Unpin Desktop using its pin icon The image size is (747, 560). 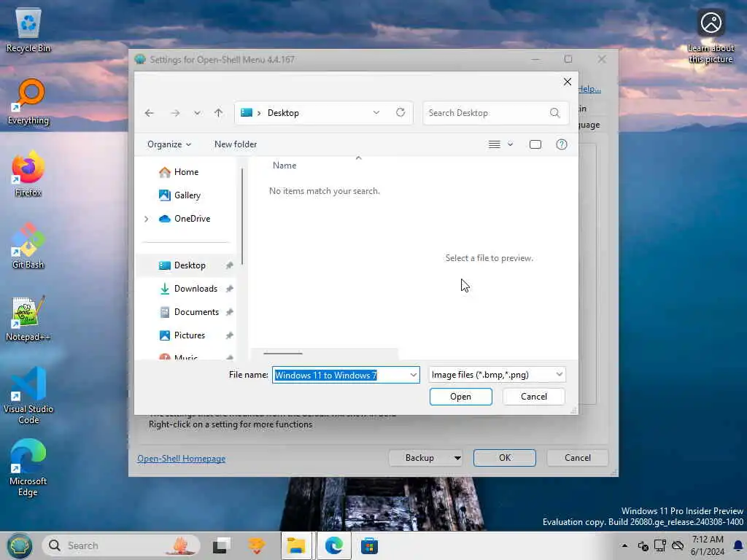[229, 265]
